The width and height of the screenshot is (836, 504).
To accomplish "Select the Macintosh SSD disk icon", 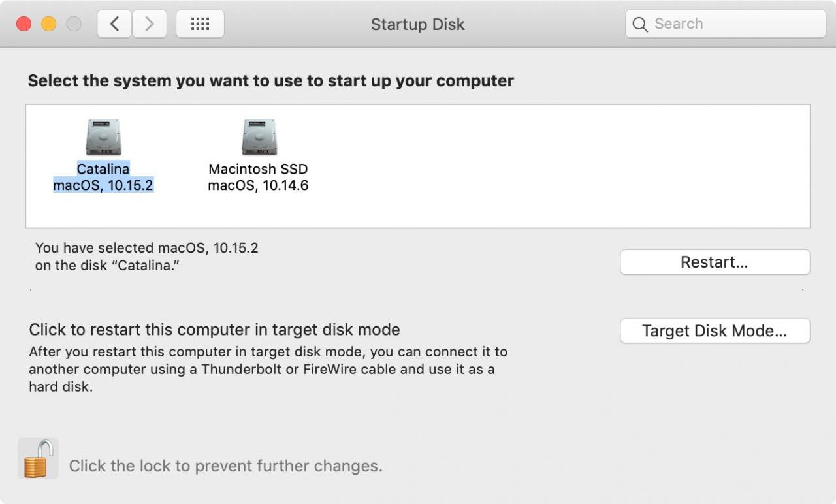I will coord(259,137).
